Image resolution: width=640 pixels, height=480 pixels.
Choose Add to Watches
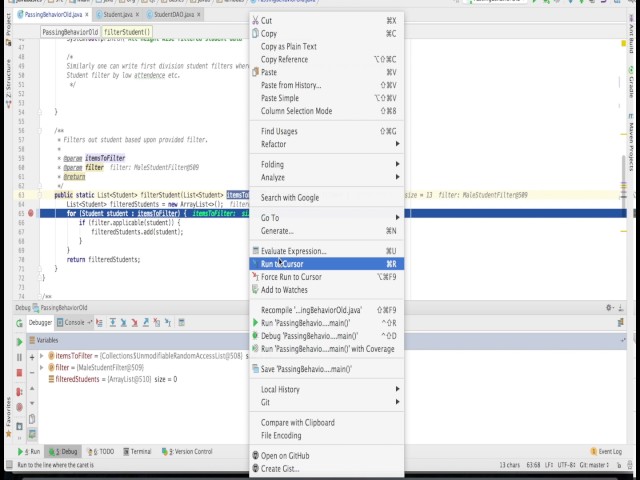tap(327, 290)
